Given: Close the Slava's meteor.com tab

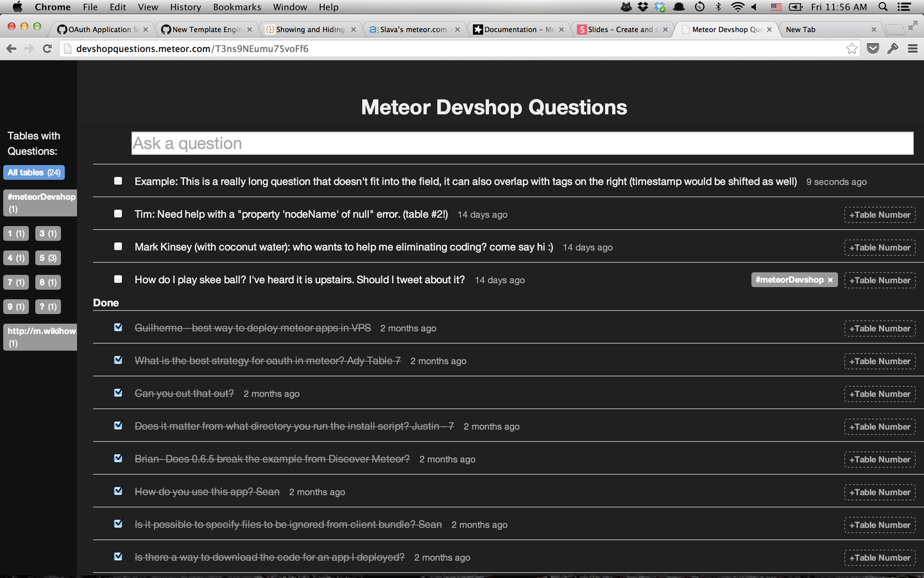Looking at the screenshot, I should click(458, 30).
